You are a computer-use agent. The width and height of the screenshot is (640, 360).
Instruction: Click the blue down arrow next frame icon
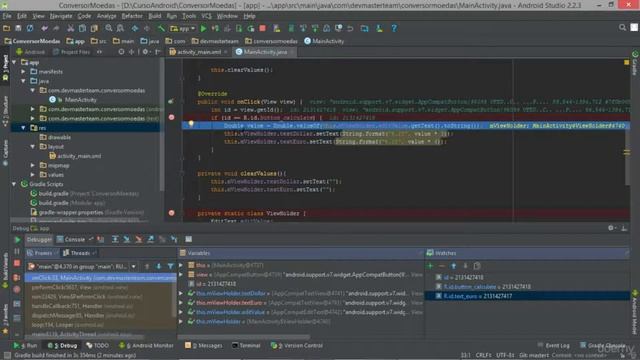(159, 266)
